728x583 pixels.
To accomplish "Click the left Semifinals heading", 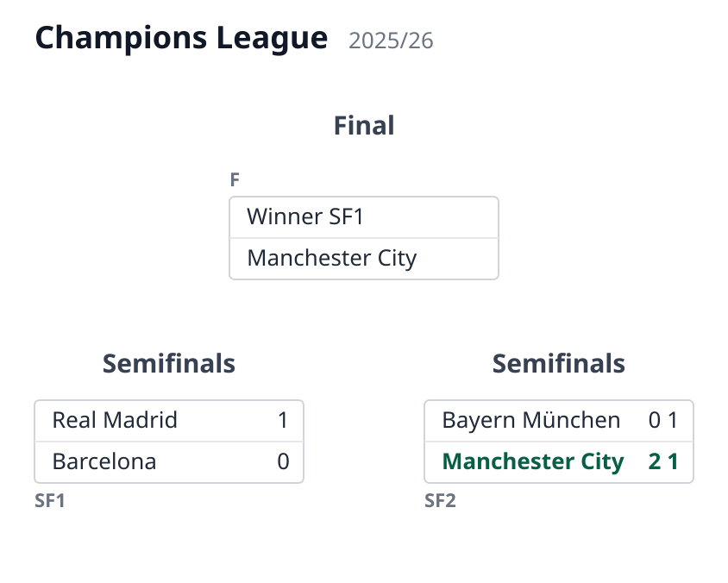I will point(169,363).
